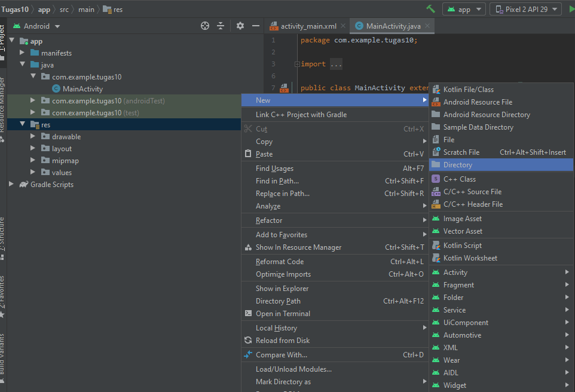
Task: Click the Open in Terminal icon
Action: click(248, 313)
